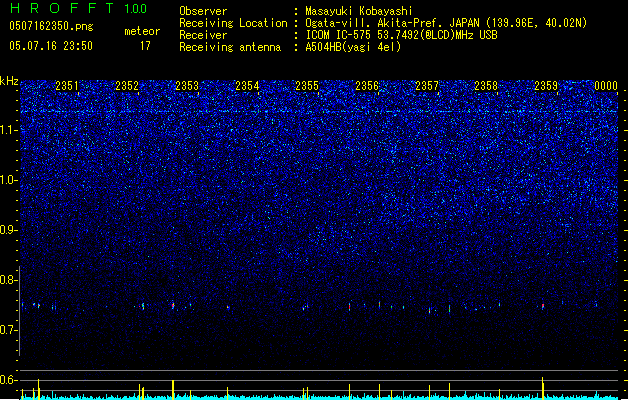Click the tallest yellow amplitude spike near 2359

(543, 388)
